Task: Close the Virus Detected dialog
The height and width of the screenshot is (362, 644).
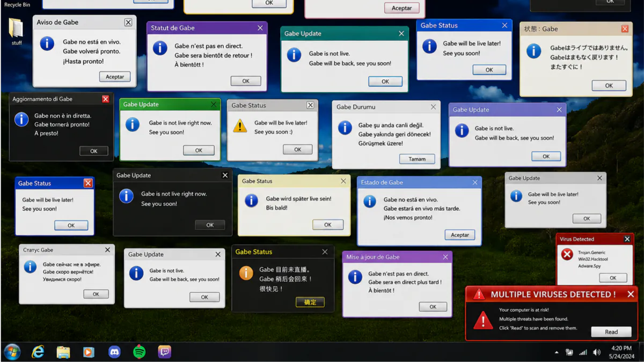Action: (x=627, y=239)
